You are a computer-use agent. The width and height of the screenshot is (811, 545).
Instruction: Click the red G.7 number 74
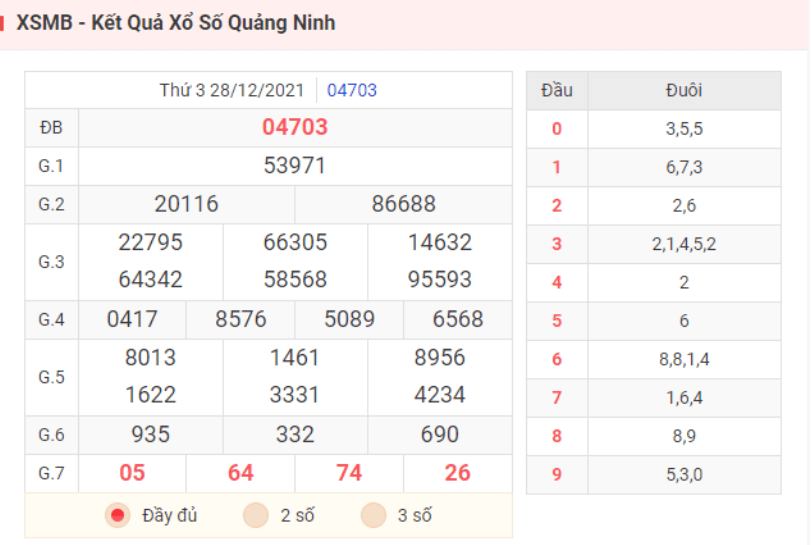tap(349, 473)
